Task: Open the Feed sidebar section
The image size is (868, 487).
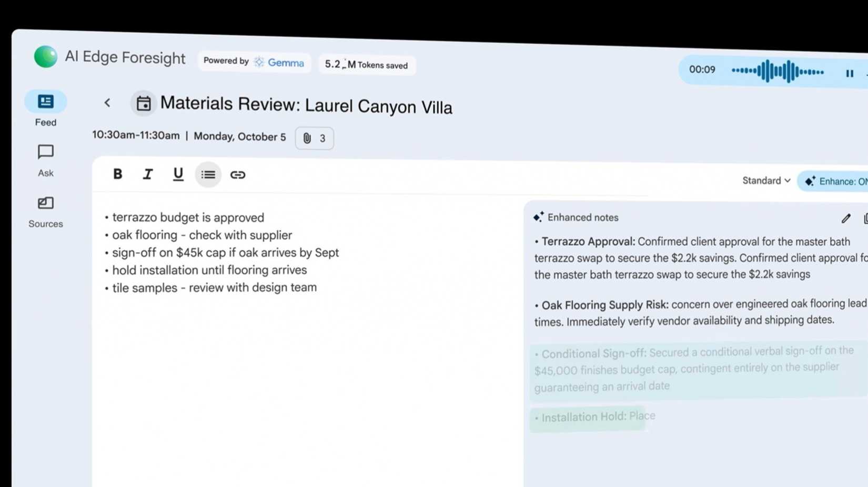Action: (46, 109)
